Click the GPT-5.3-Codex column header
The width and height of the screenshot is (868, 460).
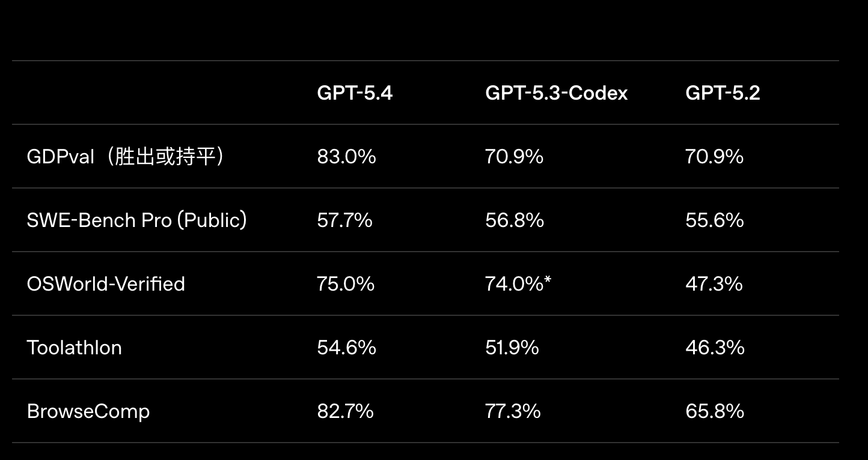[556, 93]
